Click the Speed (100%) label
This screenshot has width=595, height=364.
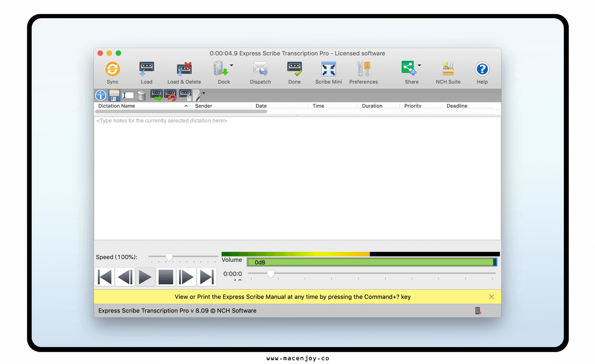117,257
